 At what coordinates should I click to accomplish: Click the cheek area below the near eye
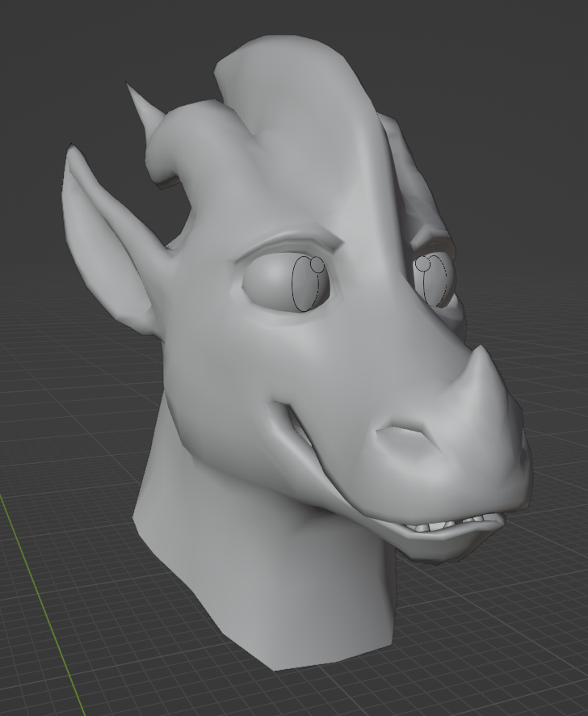click(242, 364)
